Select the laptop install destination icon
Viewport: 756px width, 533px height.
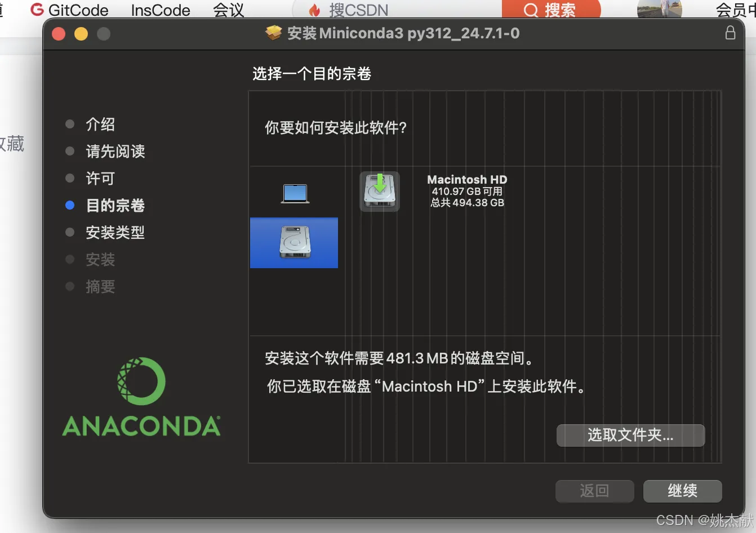pos(295,193)
